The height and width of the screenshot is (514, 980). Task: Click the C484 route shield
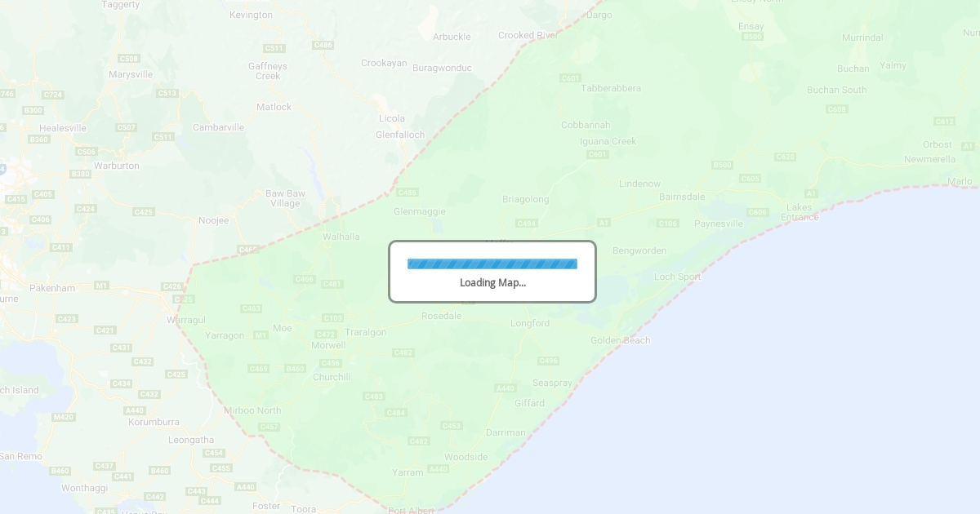tap(395, 413)
